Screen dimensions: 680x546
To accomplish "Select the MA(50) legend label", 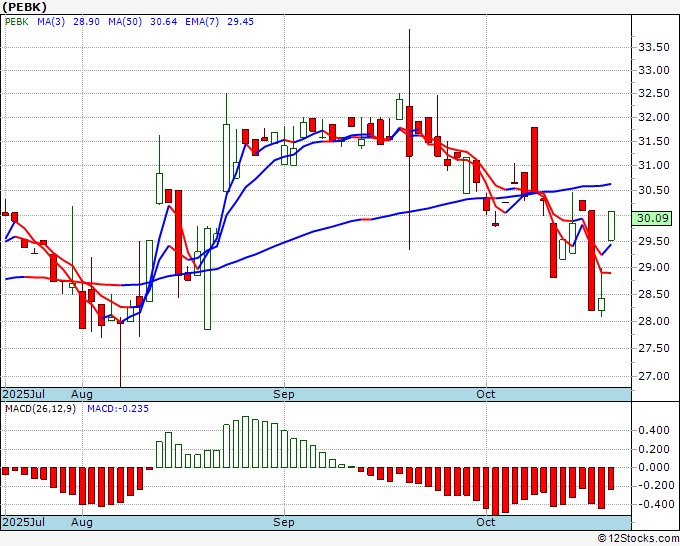I will 125,22.
